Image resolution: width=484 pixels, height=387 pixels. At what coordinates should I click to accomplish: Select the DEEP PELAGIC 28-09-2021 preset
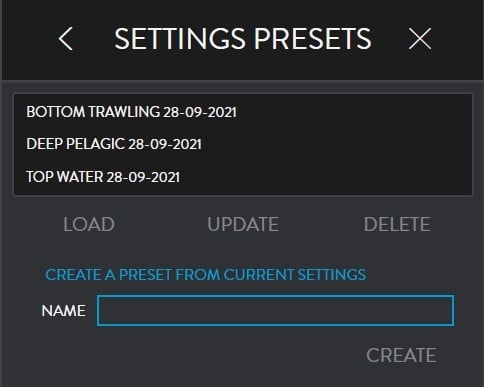coord(243,144)
